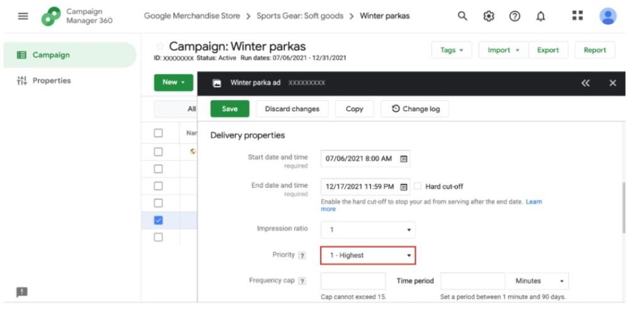644x310 pixels.
Task: Check the row checkbox beside globe icon
Action: [158, 152]
